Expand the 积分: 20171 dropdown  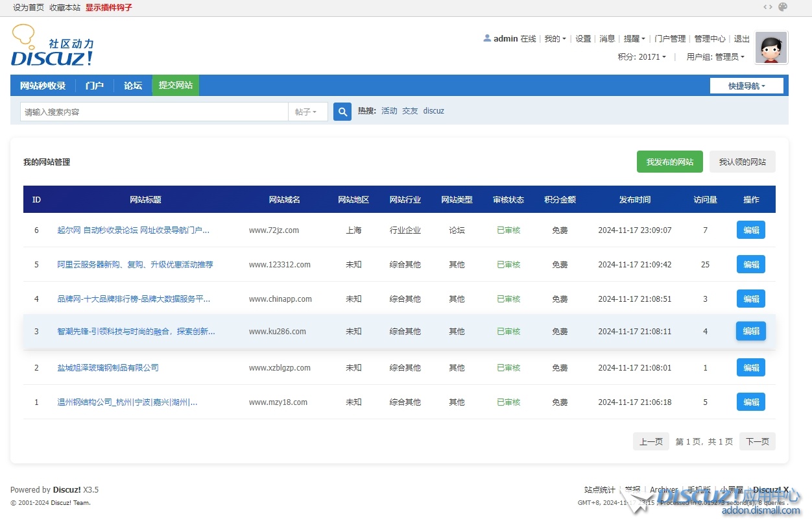click(642, 57)
